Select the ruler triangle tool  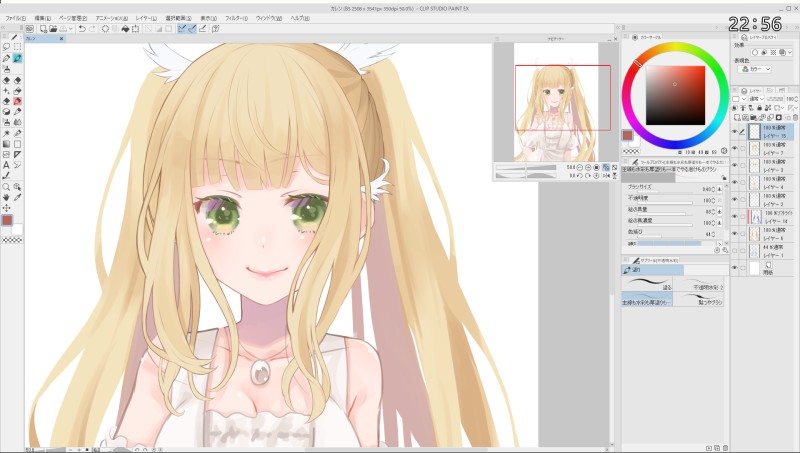coord(17,154)
